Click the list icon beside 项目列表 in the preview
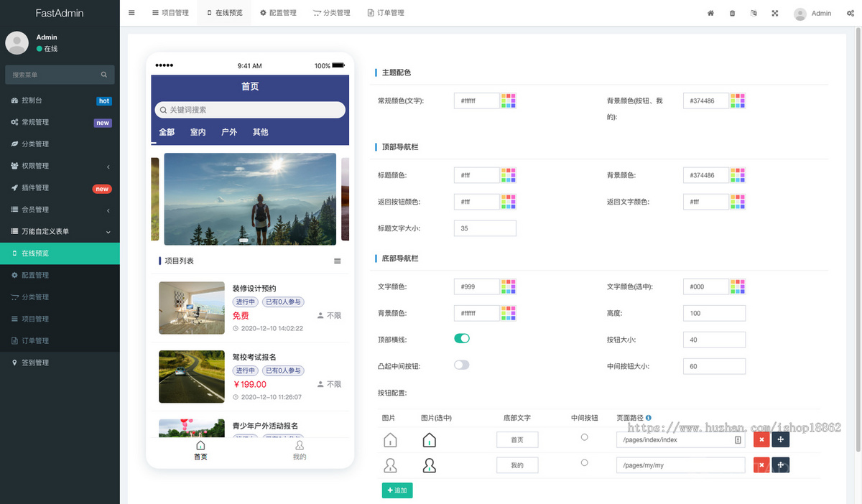 coord(338,261)
